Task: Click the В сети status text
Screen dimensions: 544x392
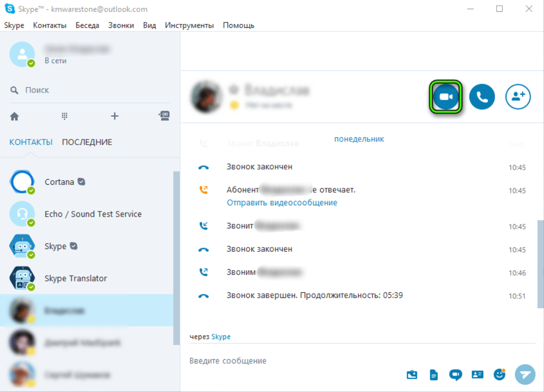Action: point(56,61)
